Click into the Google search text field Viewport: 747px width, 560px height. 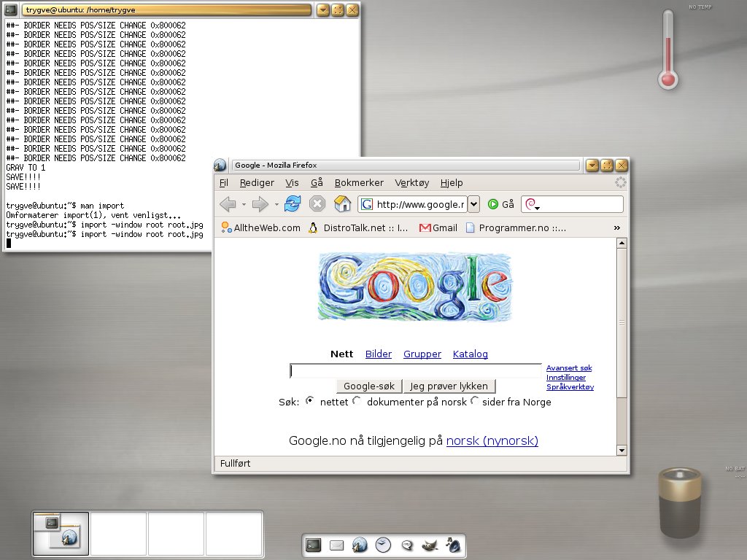click(x=415, y=370)
